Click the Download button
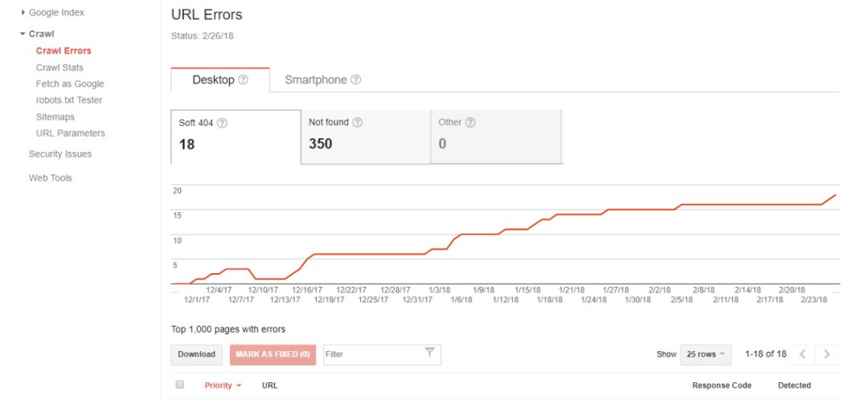This screenshot has width=868, height=400. click(197, 355)
